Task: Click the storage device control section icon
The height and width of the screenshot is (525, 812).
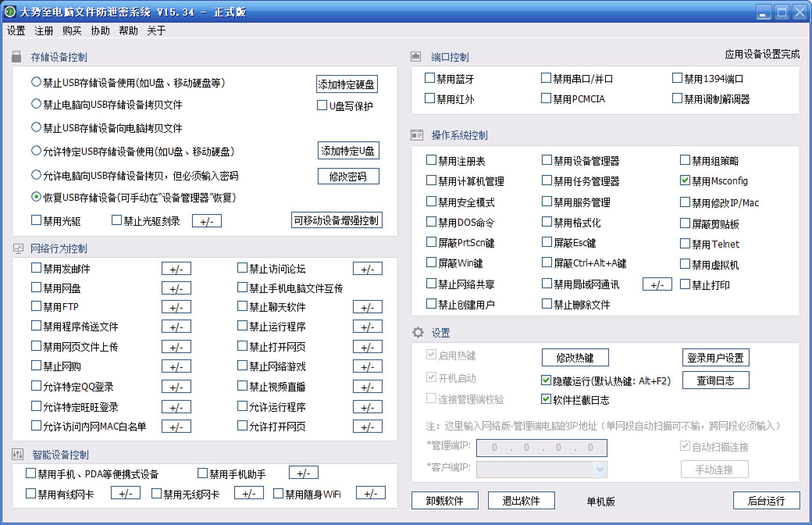Action: tap(16, 57)
